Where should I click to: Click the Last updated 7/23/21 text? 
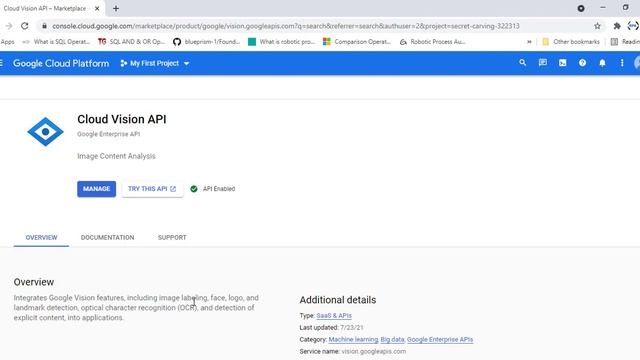tap(331, 327)
